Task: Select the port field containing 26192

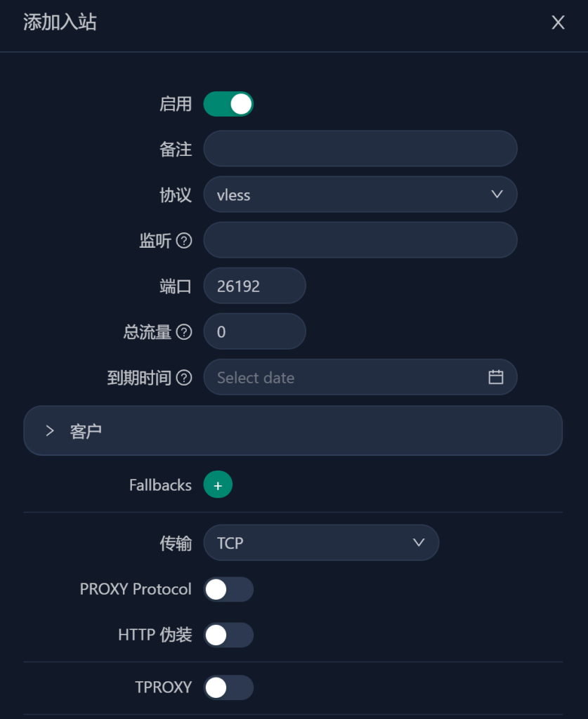Action: click(254, 286)
